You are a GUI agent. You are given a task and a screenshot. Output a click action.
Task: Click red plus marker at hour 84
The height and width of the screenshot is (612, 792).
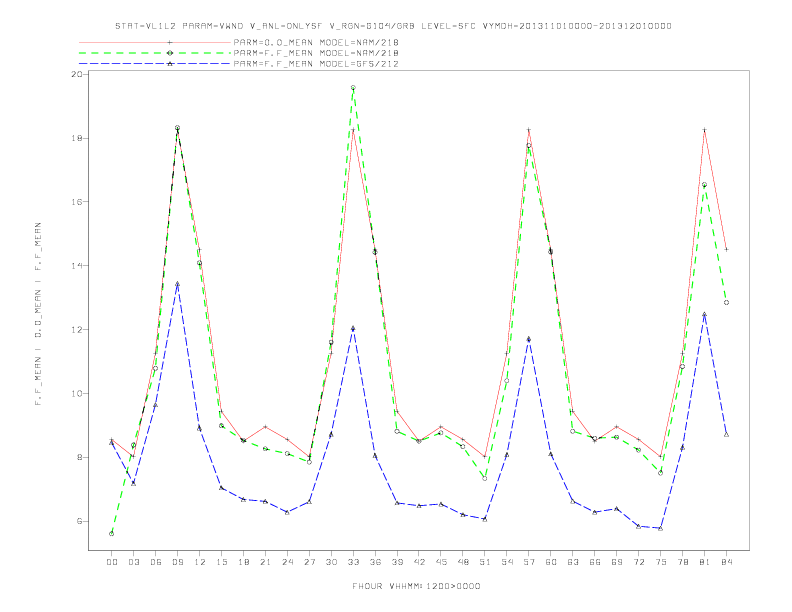(x=726, y=249)
